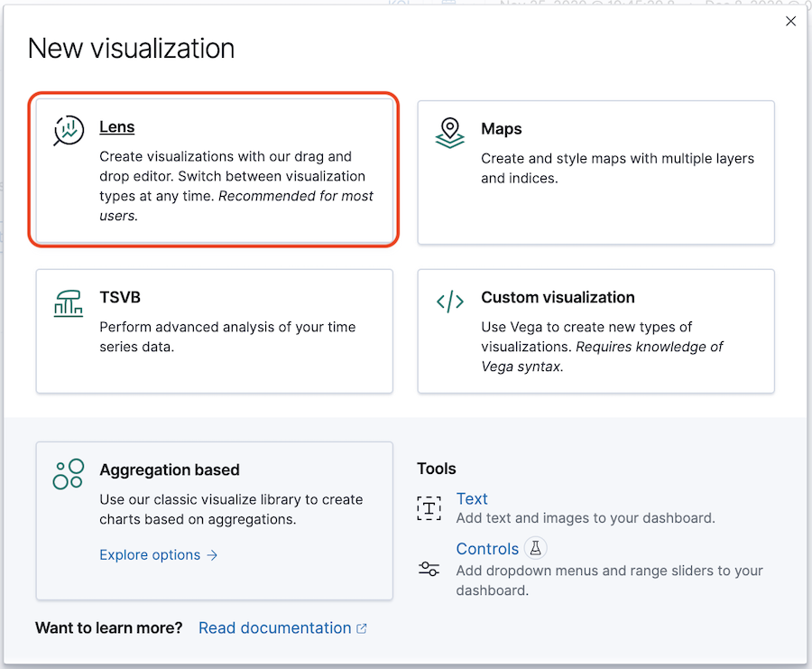Click the experimental beaker badge beside Controls

point(536,548)
